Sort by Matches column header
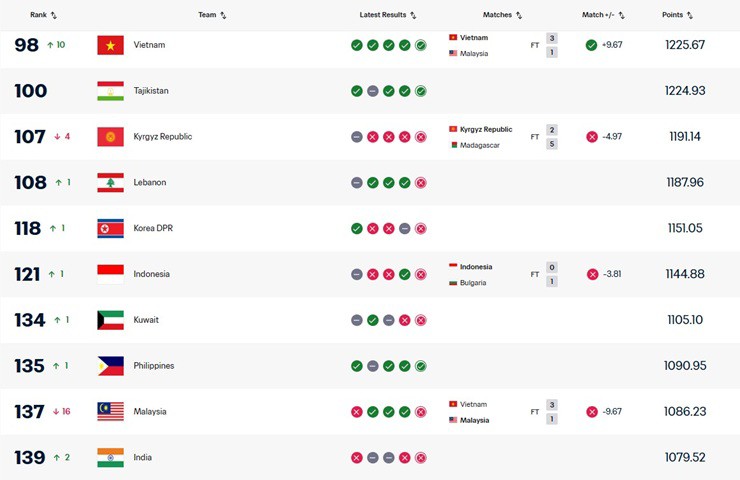Image resolution: width=740 pixels, height=480 pixels. (x=503, y=15)
